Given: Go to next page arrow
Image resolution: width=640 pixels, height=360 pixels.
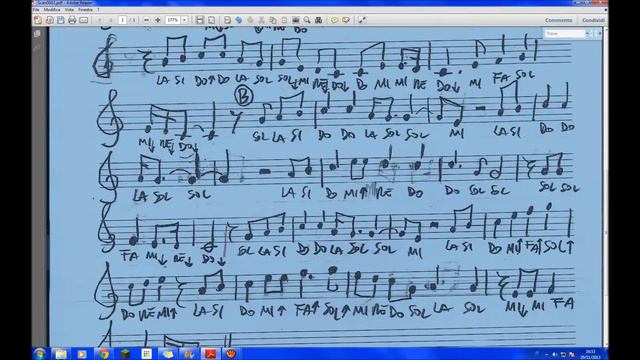Looking at the screenshot, I should pos(110,20).
